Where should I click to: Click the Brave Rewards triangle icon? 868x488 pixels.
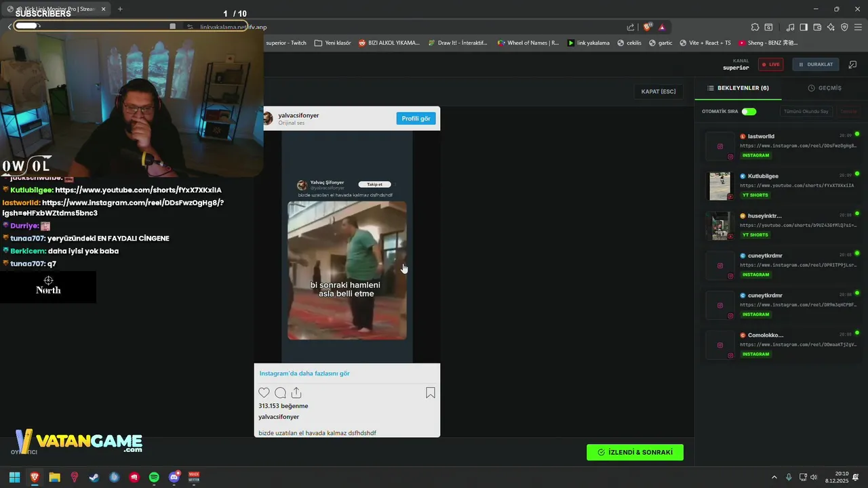tap(662, 27)
